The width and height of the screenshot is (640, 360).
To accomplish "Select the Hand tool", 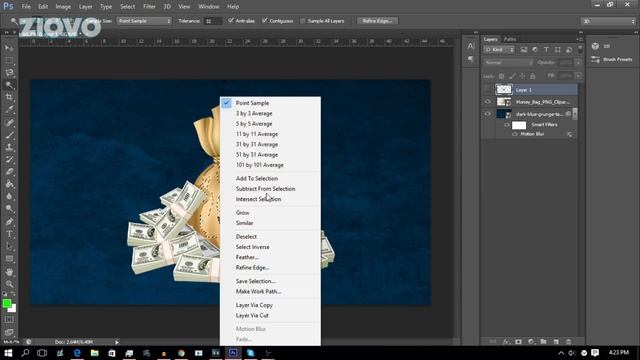I will [x=9, y=272].
